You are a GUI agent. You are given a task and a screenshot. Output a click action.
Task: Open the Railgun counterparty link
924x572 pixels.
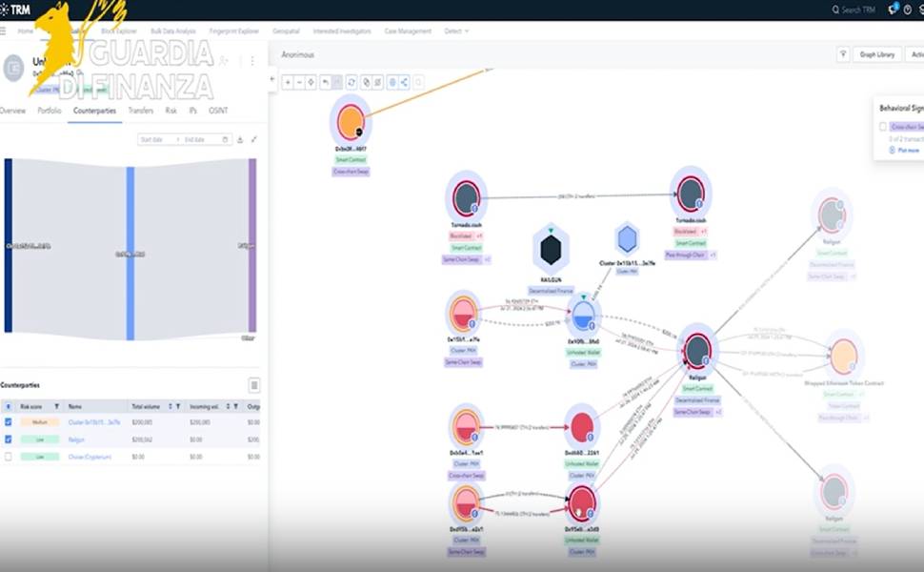pos(76,439)
